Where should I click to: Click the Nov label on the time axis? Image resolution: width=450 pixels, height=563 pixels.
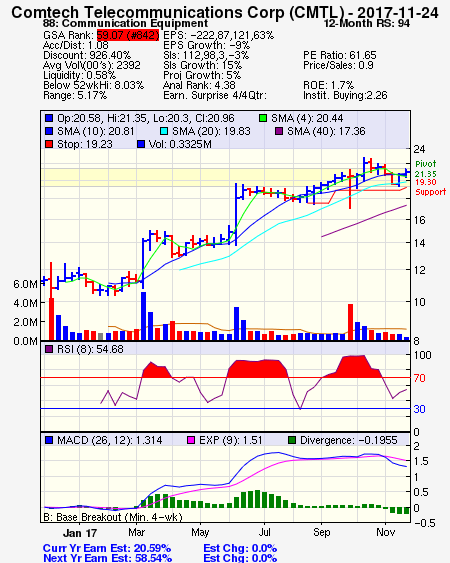tap(386, 532)
